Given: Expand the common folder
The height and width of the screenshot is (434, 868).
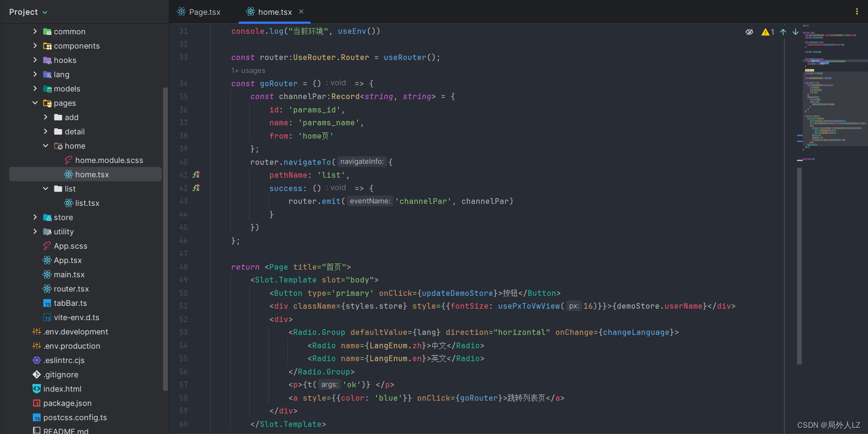Looking at the screenshot, I should [35, 31].
